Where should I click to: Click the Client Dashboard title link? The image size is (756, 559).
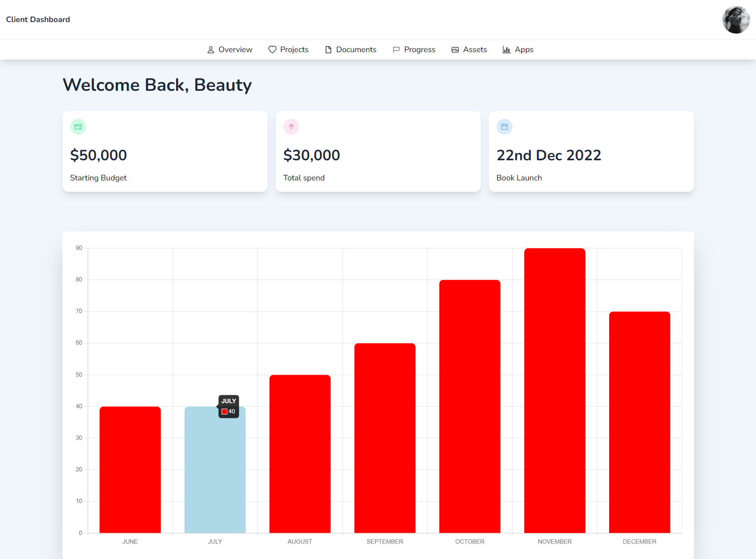[38, 19]
